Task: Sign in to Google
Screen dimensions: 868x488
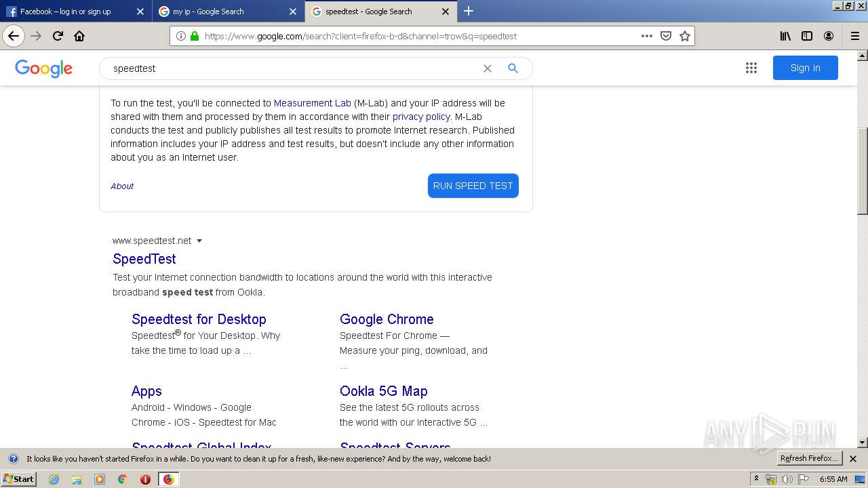Action: (x=805, y=68)
